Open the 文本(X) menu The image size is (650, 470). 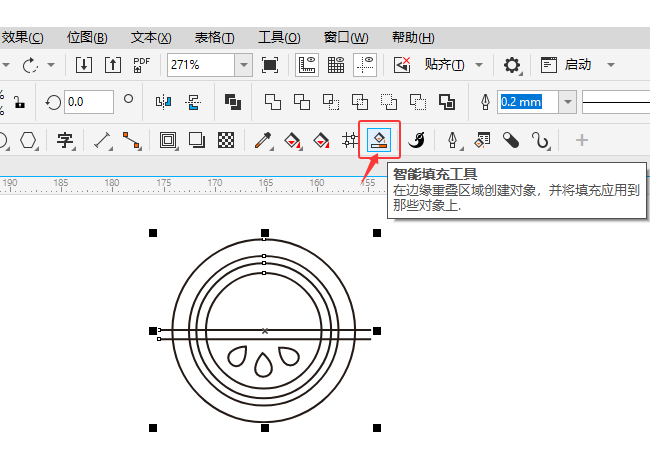[151, 38]
